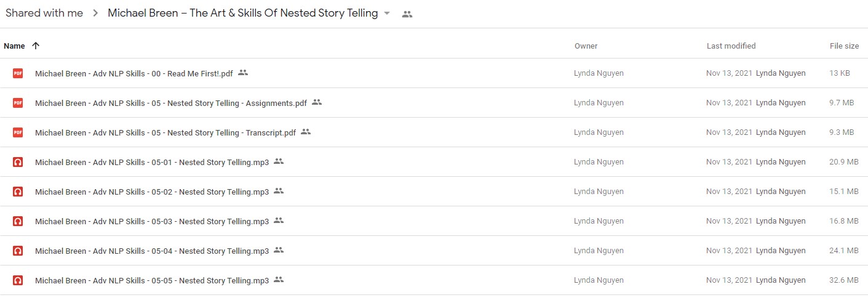The width and height of the screenshot is (868, 300).
Task: Open the folder title breadcrumb menu
Action: [243, 14]
